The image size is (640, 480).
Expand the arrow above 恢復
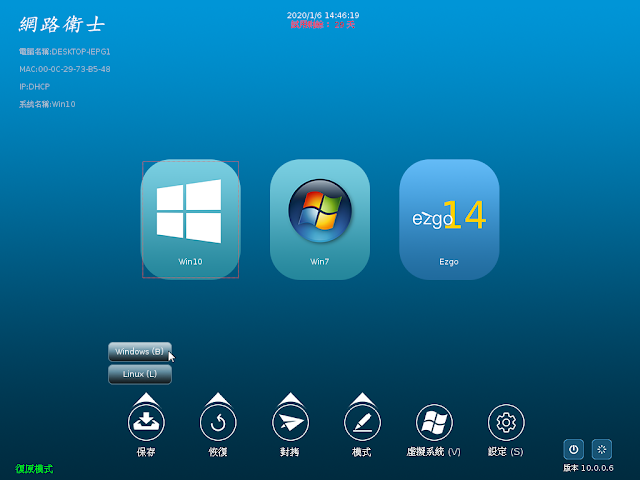pyautogui.click(x=218, y=398)
